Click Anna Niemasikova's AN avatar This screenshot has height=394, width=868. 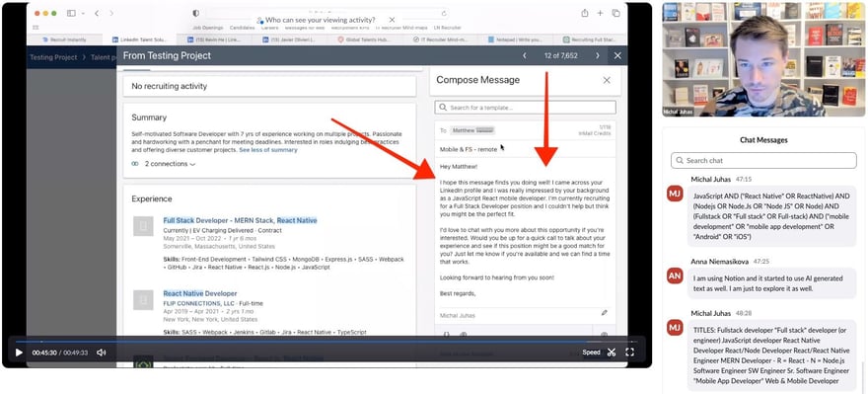click(675, 276)
